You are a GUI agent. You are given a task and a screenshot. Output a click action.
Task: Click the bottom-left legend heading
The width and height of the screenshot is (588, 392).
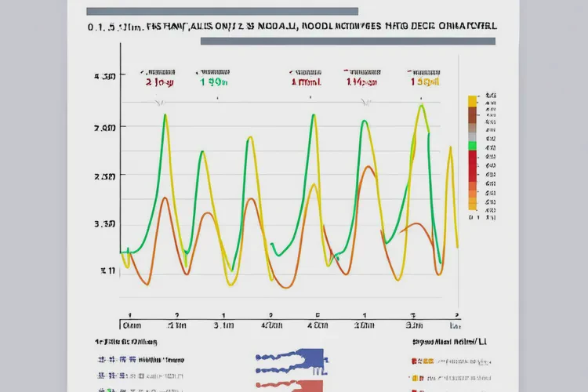[125, 342]
